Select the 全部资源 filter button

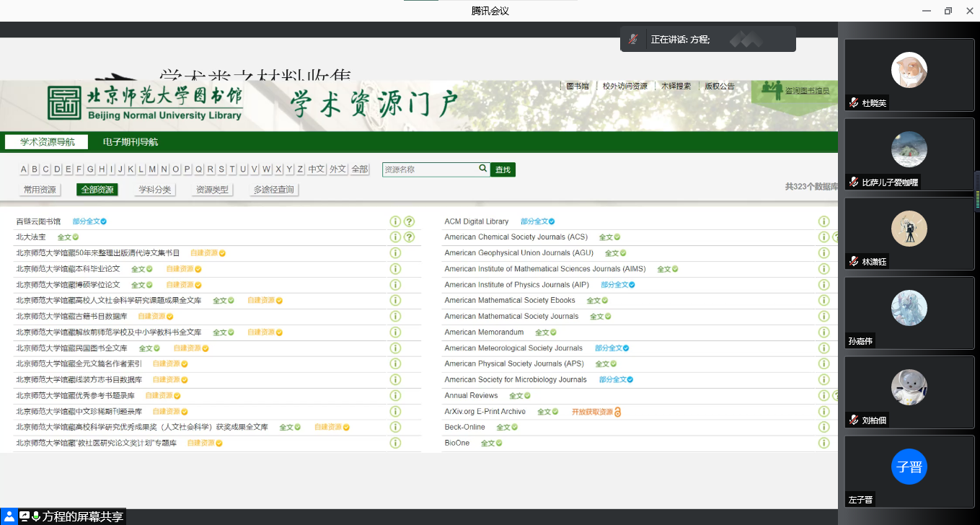point(97,190)
